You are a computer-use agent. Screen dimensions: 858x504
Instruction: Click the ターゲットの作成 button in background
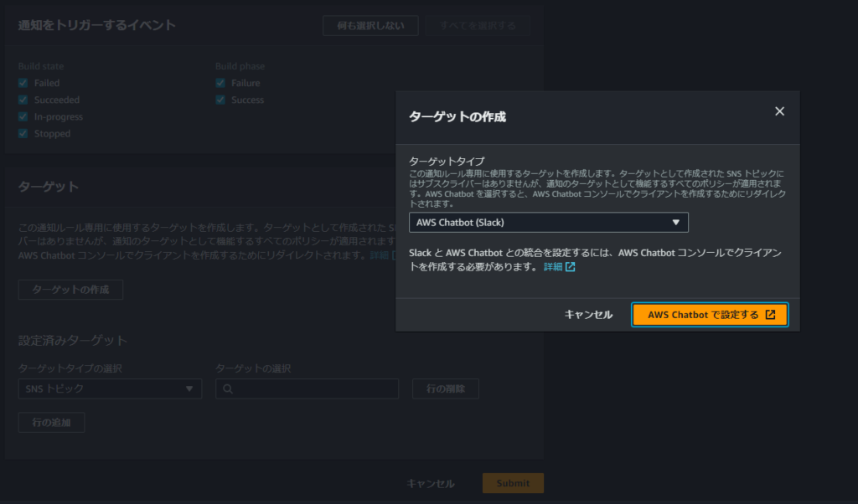[x=70, y=290]
